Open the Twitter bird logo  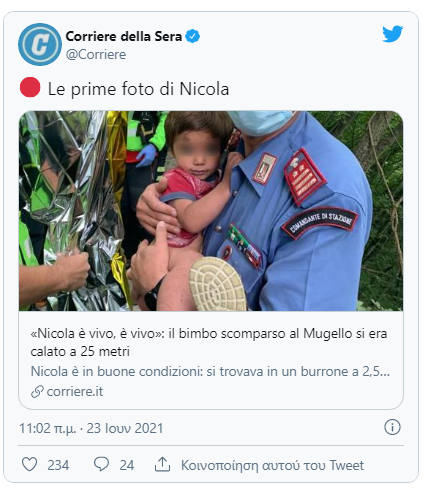392,34
